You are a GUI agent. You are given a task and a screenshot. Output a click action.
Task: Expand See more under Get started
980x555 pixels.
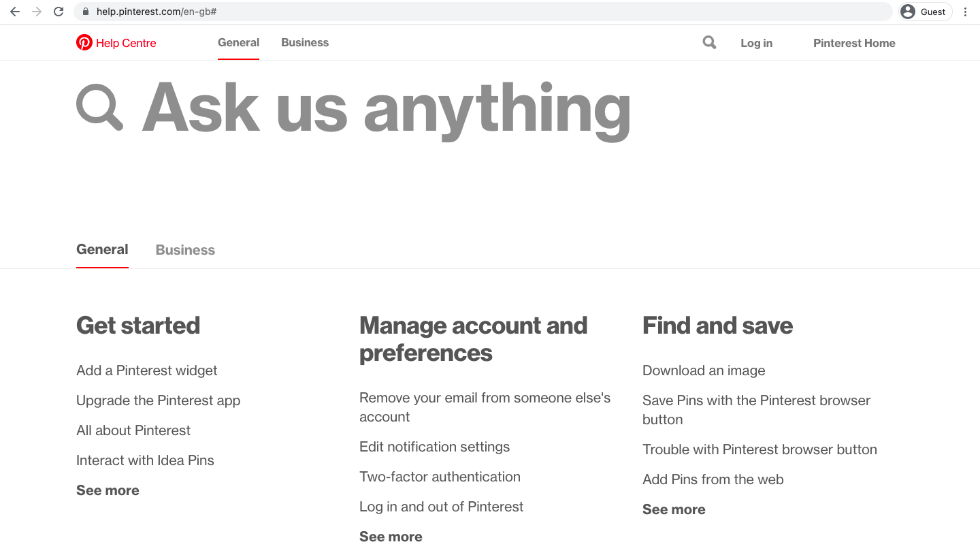(x=108, y=490)
